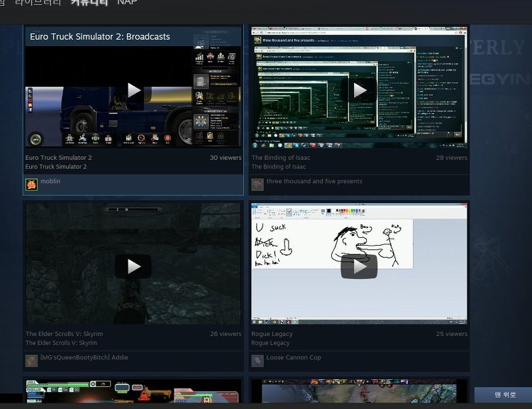Viewport: 532px width, 409px height.
Task: Click the '30 viewers' count
Action: tap(226, 158)
